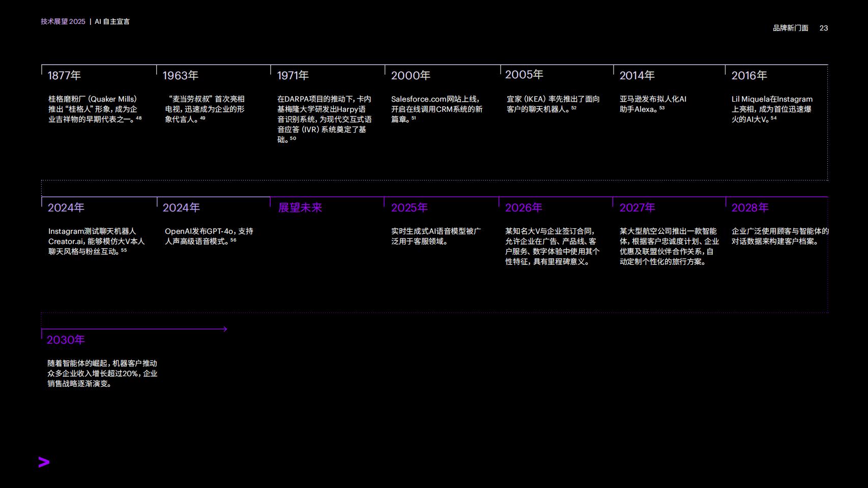Select the 1971年 timeline heading

tap(293, 75)
